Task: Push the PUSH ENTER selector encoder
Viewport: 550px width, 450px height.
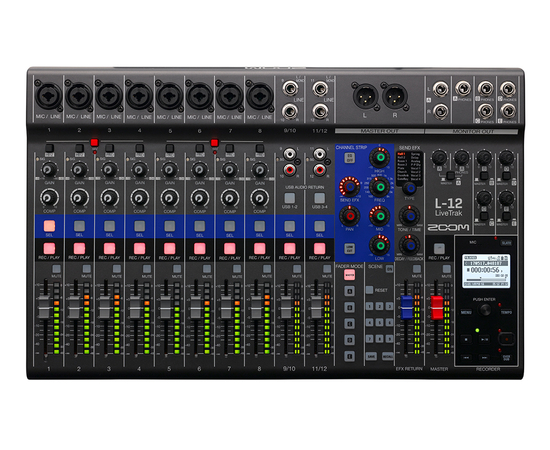Action: tap(485, 310)
